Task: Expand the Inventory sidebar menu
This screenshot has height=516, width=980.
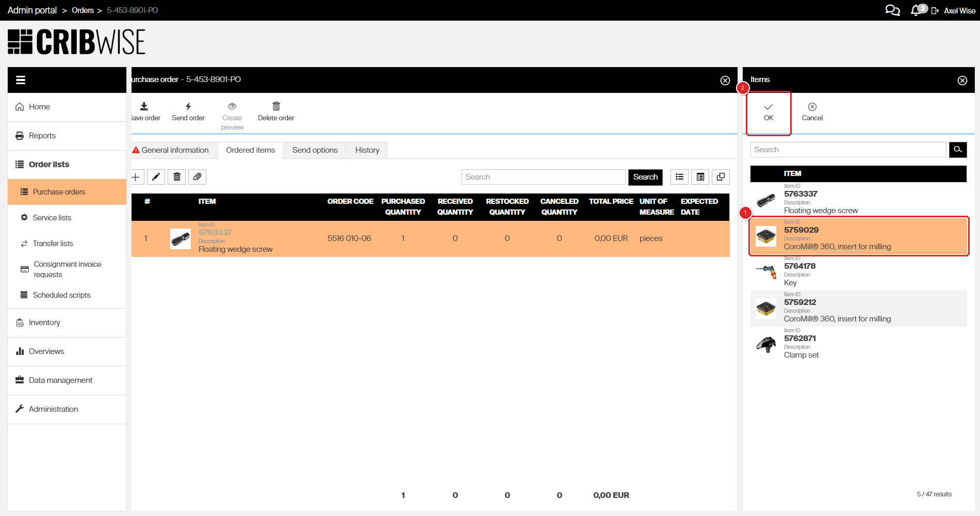Action: [44, 322]
